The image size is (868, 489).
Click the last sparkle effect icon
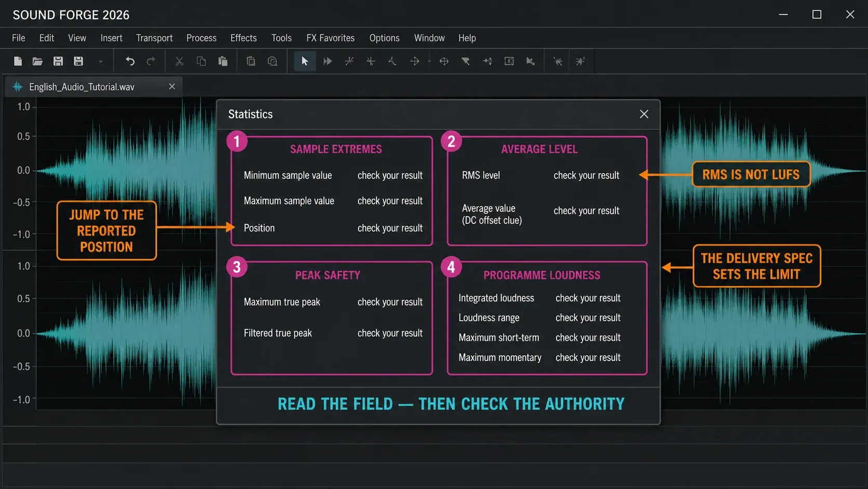[580, 61]
